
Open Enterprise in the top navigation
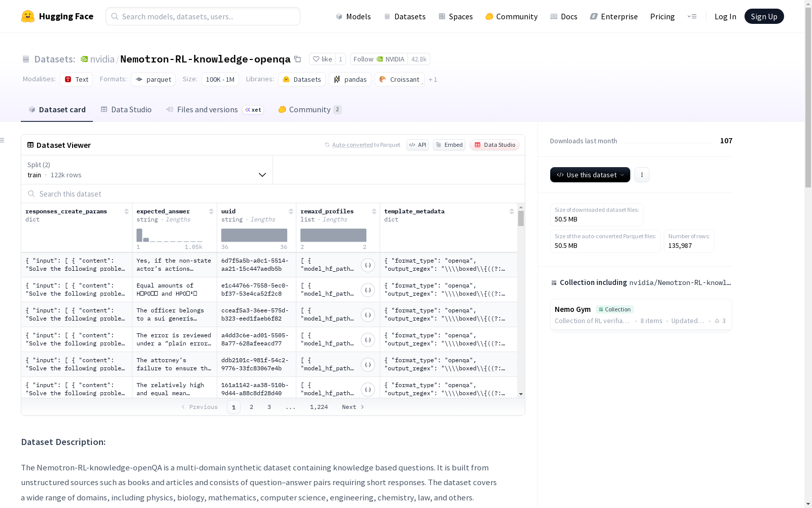[614, 16]
